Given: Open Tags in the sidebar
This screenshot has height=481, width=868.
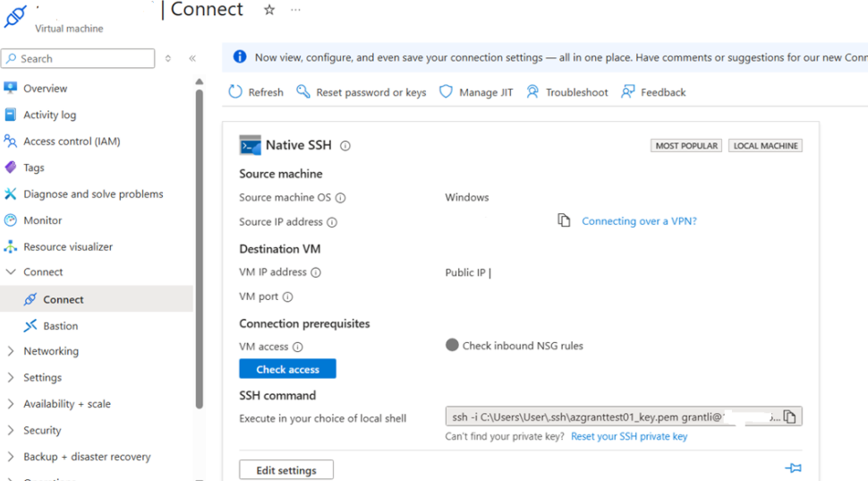Looking at the screenshot, I should [33, 167].
